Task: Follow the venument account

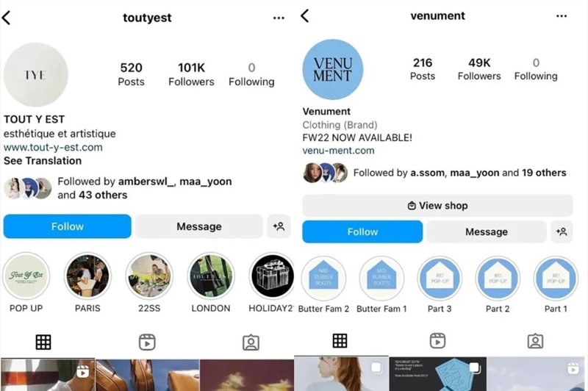Action: [362, 232]
